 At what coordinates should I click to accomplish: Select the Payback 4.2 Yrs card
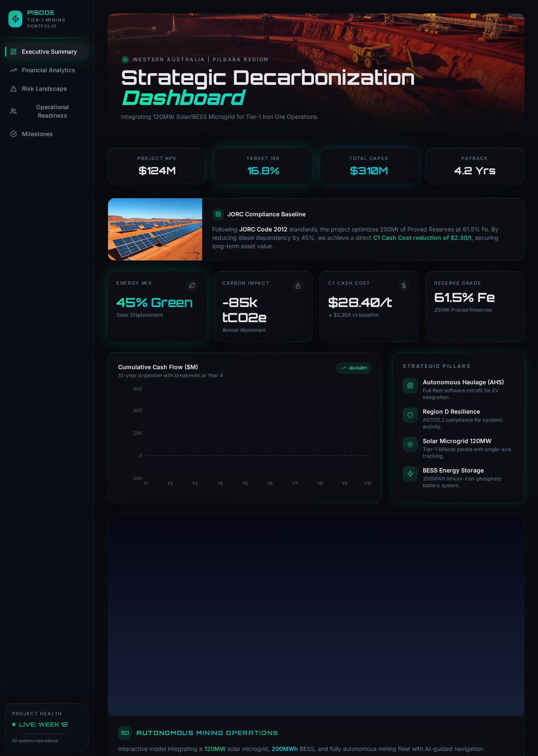click(x=475, y=166)
